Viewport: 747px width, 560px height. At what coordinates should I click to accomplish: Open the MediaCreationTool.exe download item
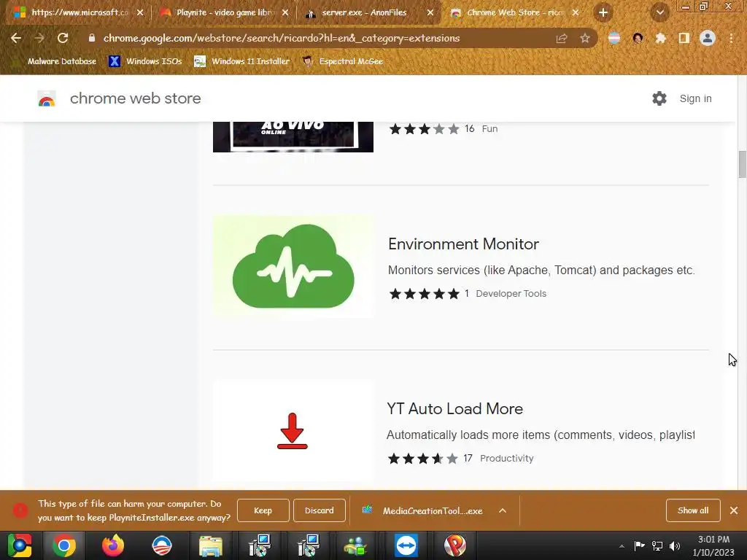424,510
